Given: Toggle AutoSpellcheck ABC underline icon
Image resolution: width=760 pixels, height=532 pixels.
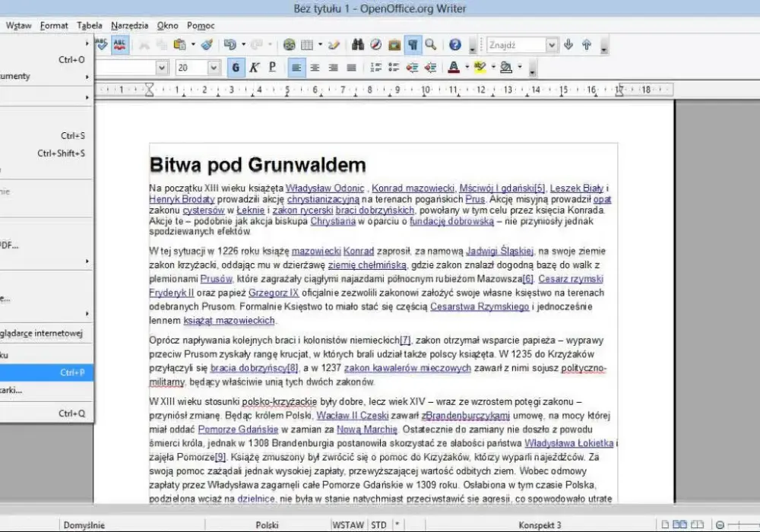Looking at the screenshot, I should click(120, 45).
